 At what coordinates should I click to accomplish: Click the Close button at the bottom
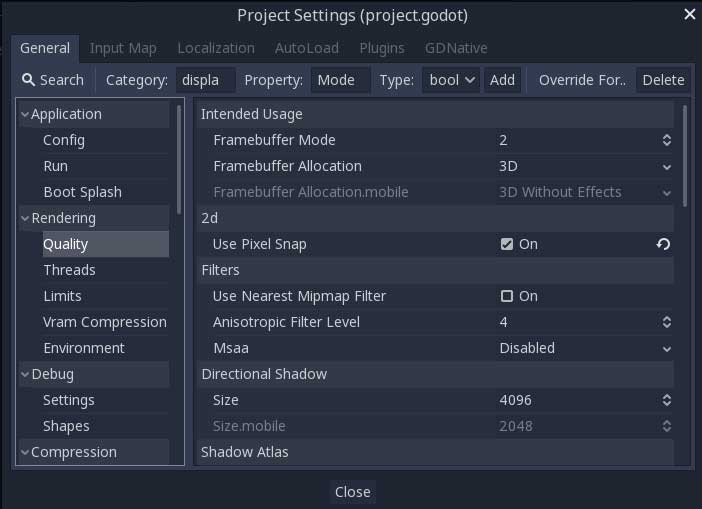coord(352,491)
